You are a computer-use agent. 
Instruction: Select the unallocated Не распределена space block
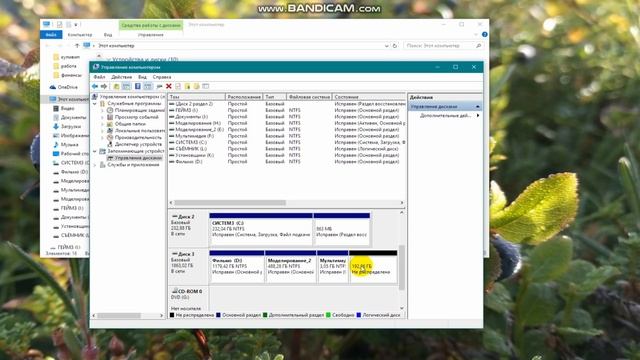[x=373, y=267]
